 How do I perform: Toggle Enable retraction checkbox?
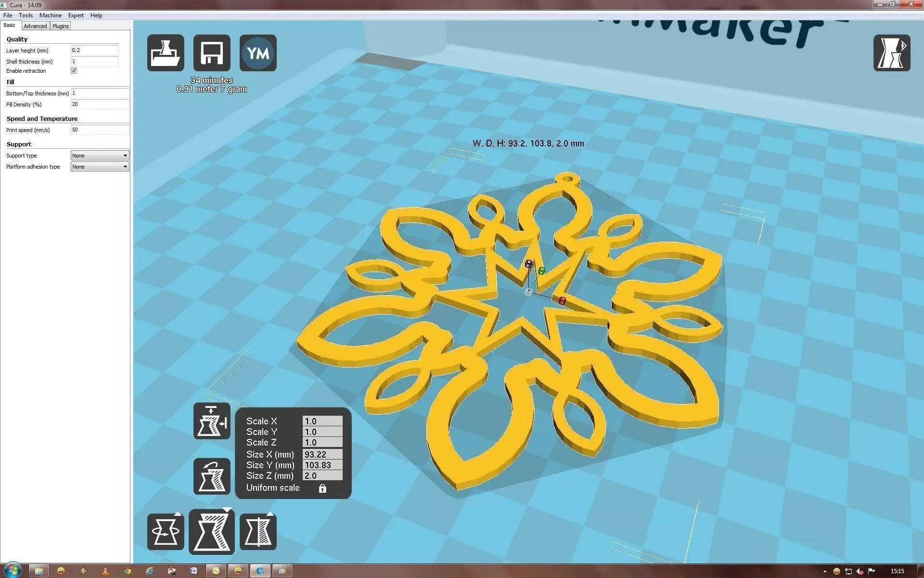click(x=74, y=71)
